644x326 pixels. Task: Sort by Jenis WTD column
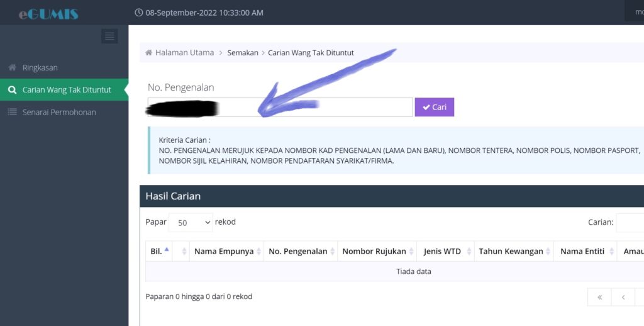(445, 251)
